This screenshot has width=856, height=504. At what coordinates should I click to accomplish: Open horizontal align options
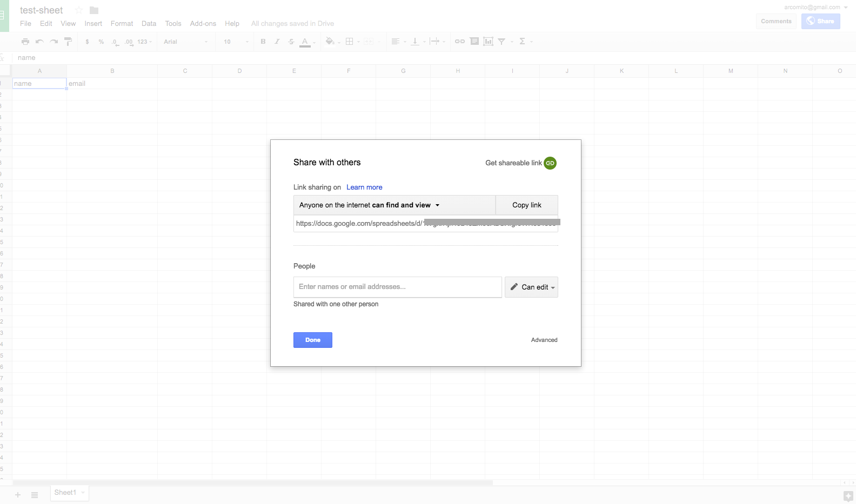pos(396,42)
